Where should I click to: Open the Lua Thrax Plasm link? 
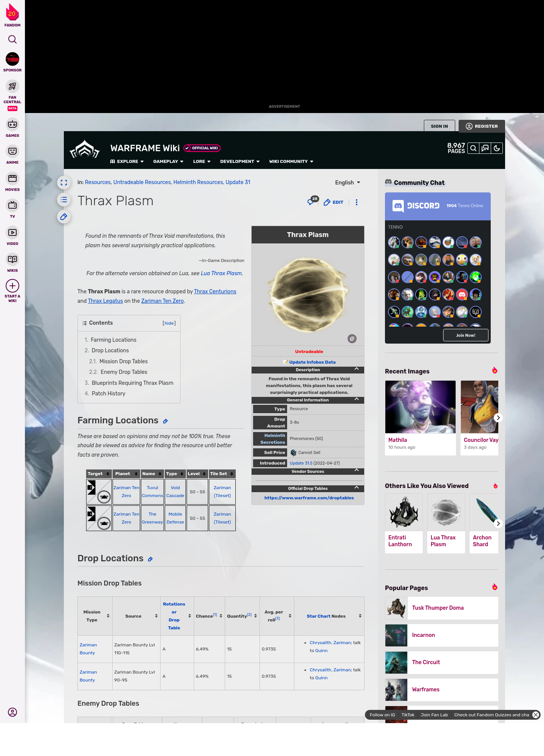pos(221,273)
